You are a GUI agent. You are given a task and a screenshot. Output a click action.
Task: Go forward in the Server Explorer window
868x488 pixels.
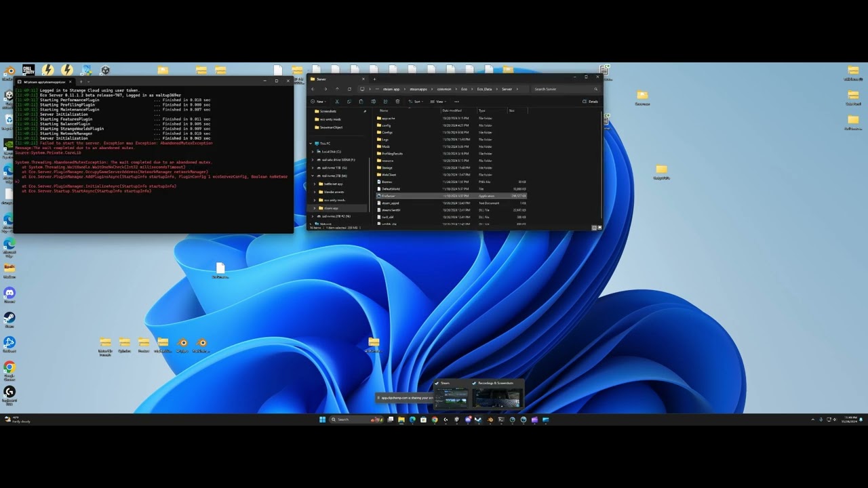click(325, 89)
